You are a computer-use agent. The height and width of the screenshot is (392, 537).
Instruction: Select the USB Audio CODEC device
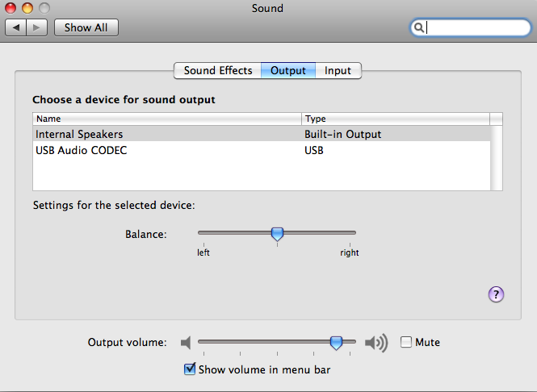pyautogui.click(x=262, y=150)
